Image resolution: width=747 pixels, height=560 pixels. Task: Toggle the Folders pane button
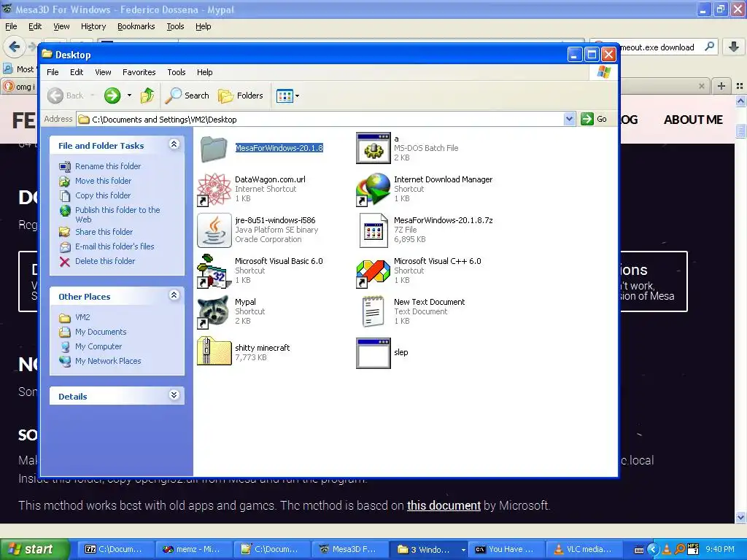(241, 96)
